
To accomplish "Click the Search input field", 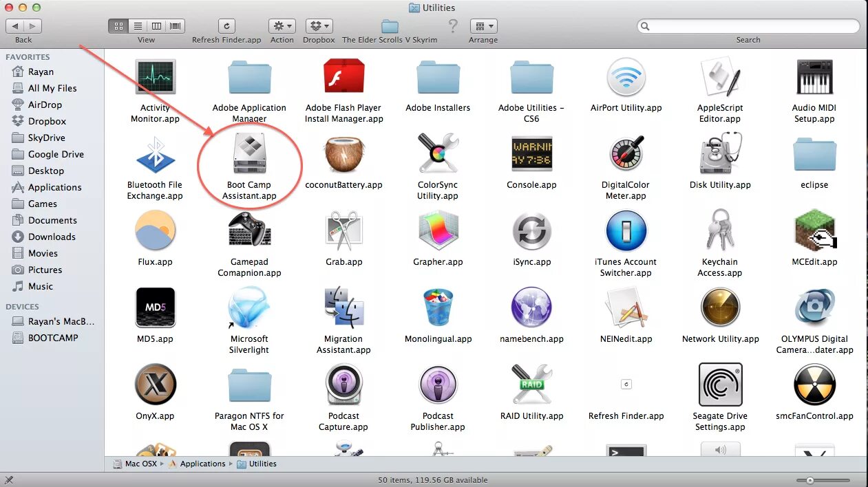I will coord(748,26).
